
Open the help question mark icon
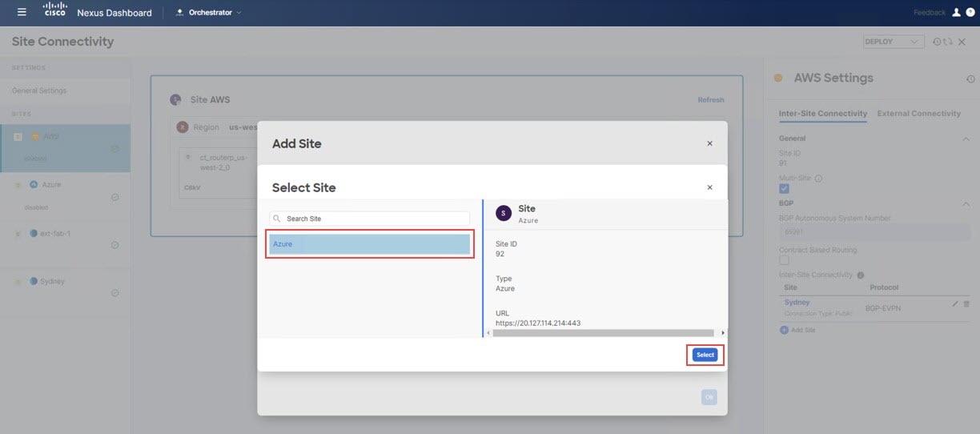[970, 12]
